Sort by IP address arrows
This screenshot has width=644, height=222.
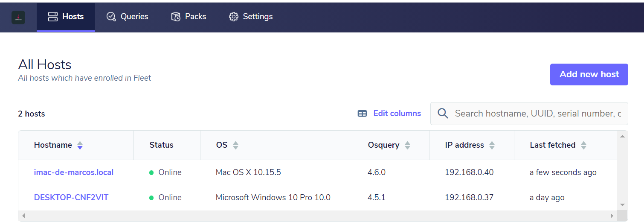point(492,146)
